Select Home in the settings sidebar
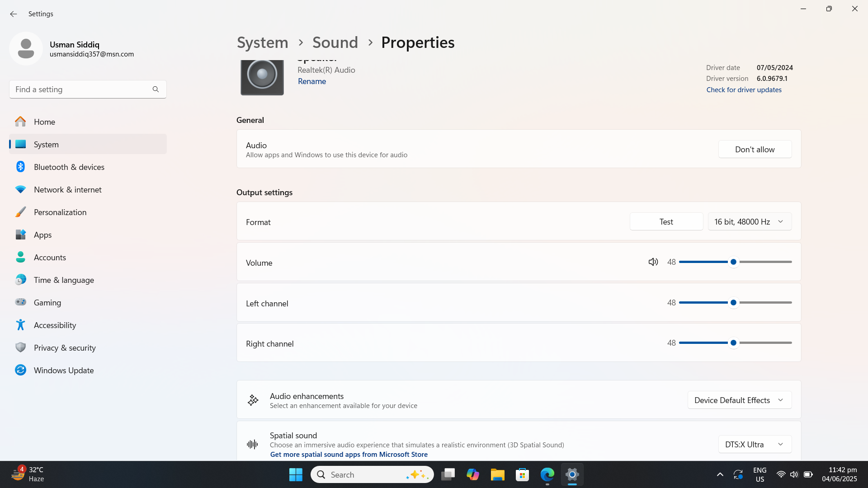The image size is (868, 488). point(44,122)
